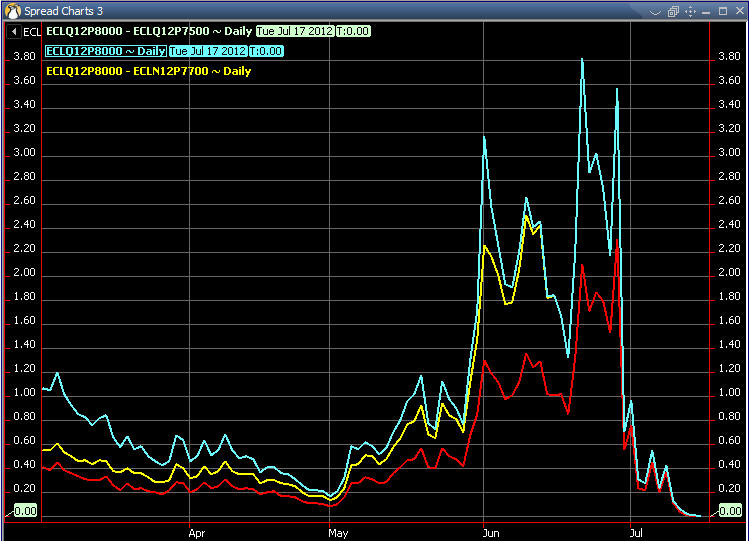Click the left-arrow collapse button beside ECL
The image size is (749, 541).
[x=14, y=32]
